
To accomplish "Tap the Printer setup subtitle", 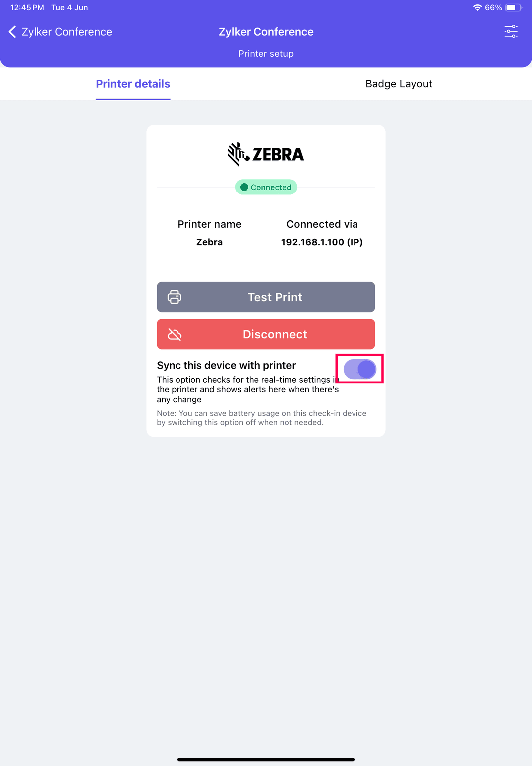I will (x=266, y=54).
